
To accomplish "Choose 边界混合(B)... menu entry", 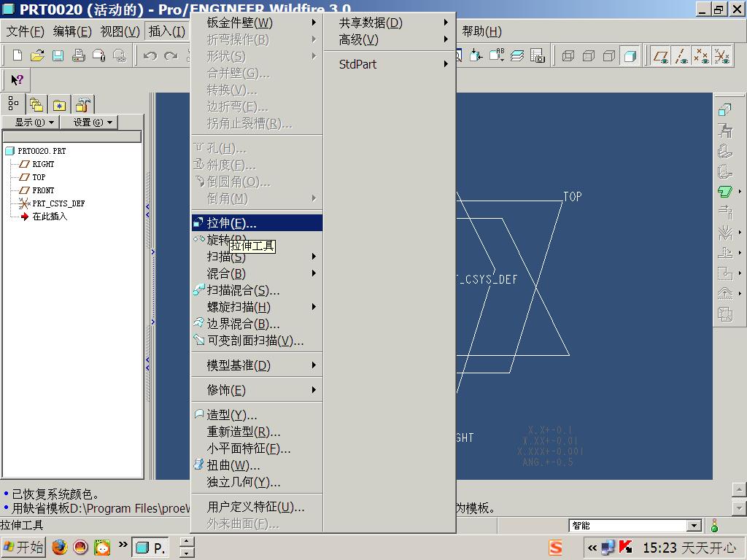I will (257, 324).
